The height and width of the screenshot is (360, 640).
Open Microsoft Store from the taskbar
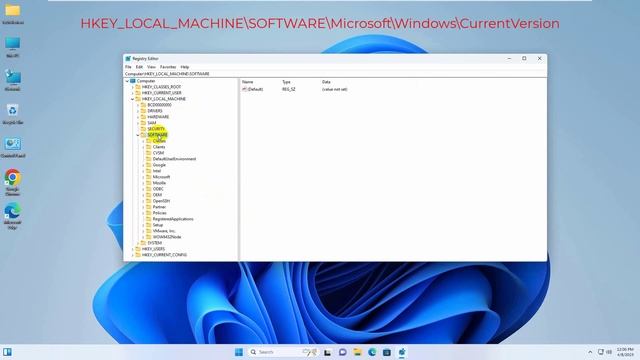tap(387, 352)
